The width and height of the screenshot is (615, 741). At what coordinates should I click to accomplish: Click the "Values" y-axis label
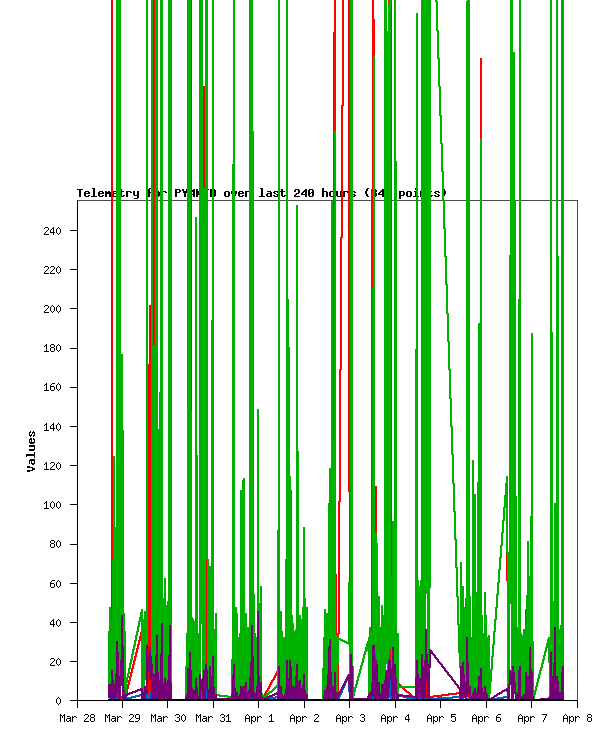[x=32, y=451]
